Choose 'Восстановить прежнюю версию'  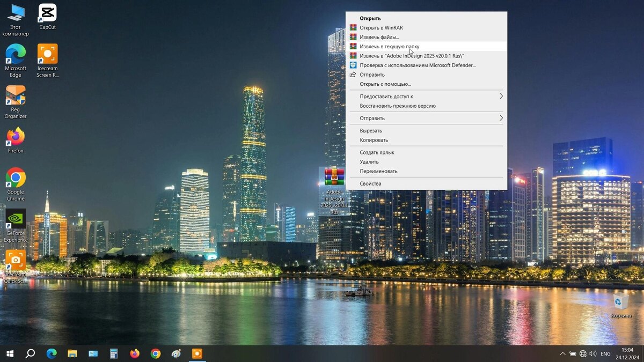(426, 106)
